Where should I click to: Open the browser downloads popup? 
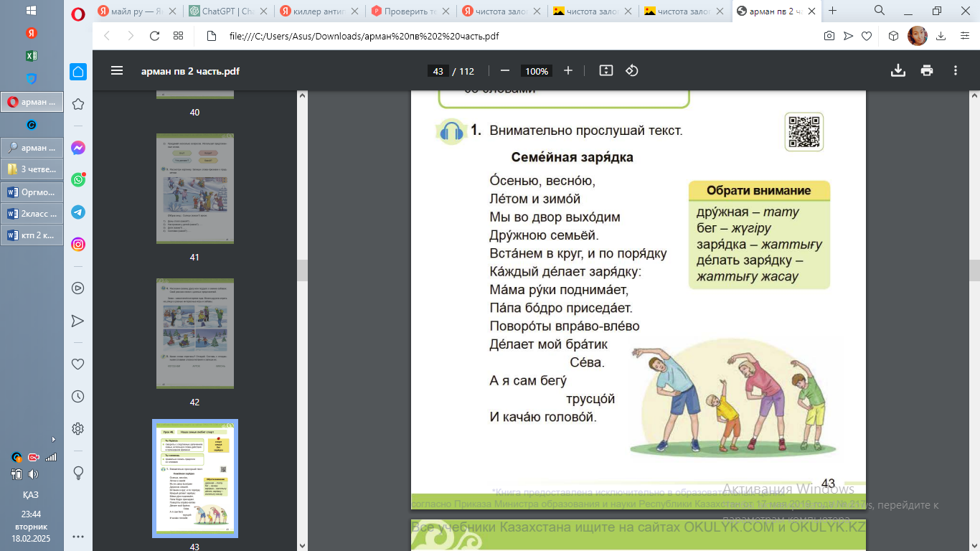(941, 36)
